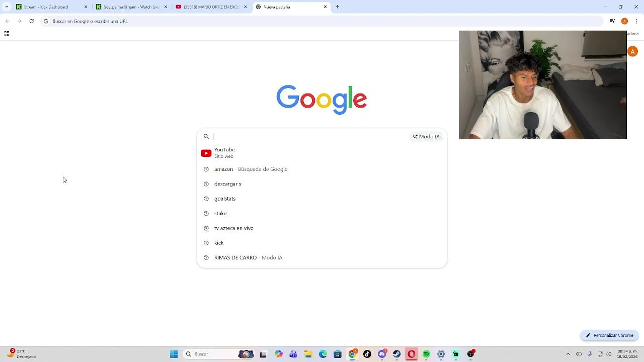Switch to MARIO ORTIZ YouTube tab
Viewport: 644px width, 362px height.
pyautogui.click(x=211, y=7)
